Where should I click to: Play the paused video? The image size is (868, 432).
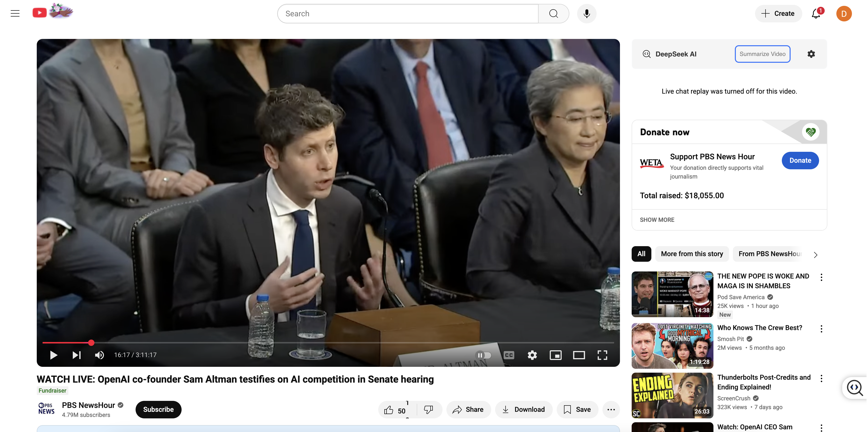(53, 355)
